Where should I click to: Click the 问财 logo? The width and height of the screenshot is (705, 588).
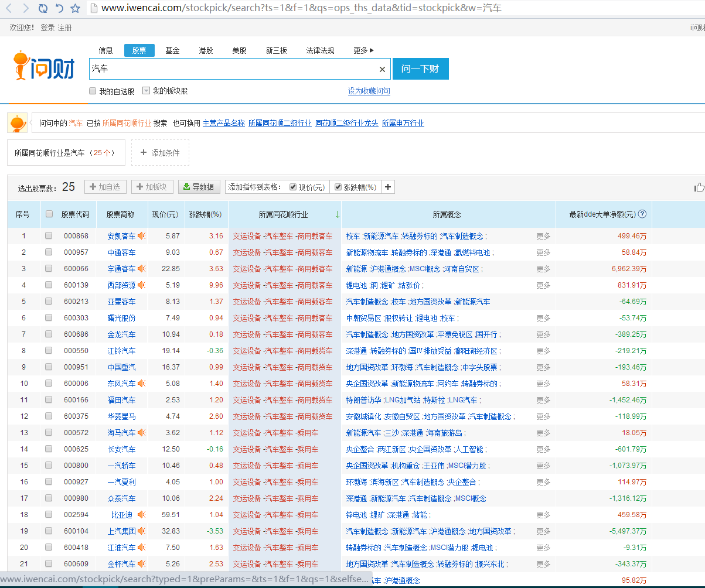tap(45, 66)
